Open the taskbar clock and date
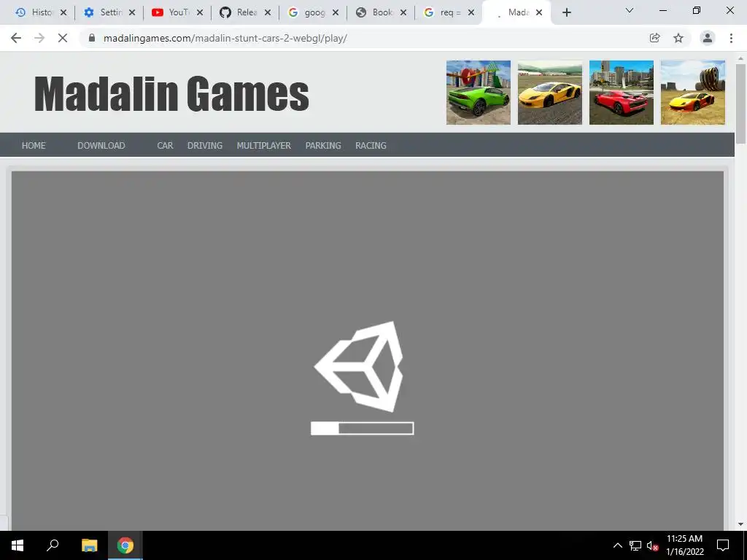This screenshot has height=560, width=747. pyautogui.click(x=684, y=545)
